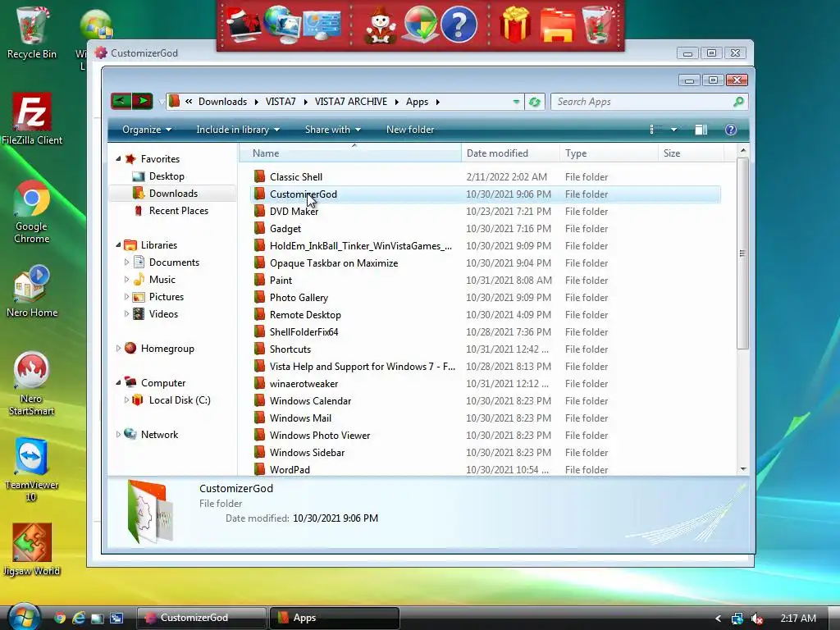Expand the Documents library node
Image resolution: width=840 pixels, height=630 pixels.
pos(126,262)
